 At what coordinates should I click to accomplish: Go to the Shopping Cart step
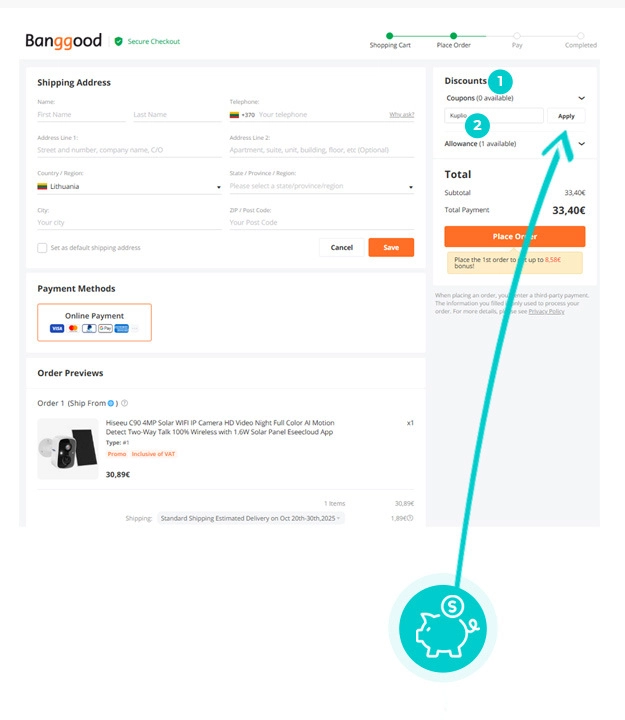click(390, 36)
